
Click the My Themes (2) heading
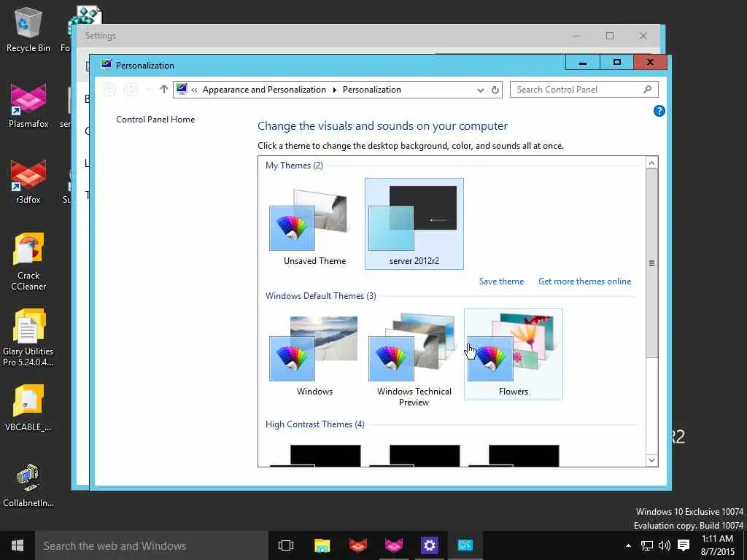294,166
